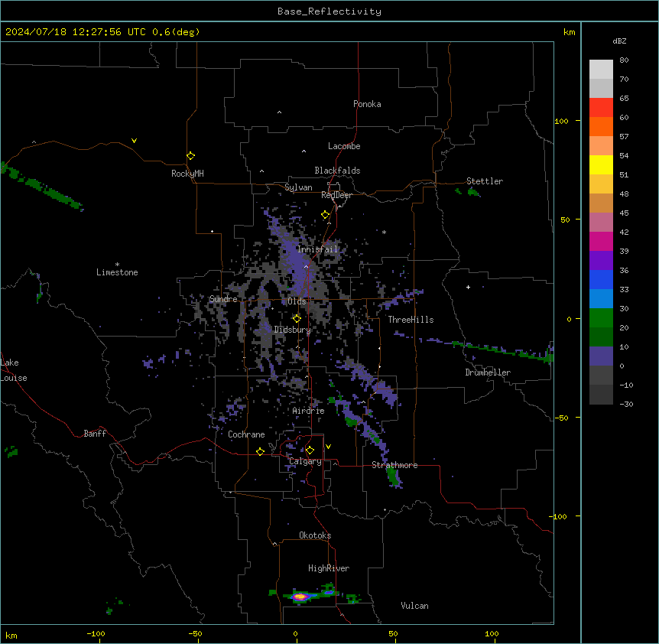Click the RockyMH label

point(187,174)
